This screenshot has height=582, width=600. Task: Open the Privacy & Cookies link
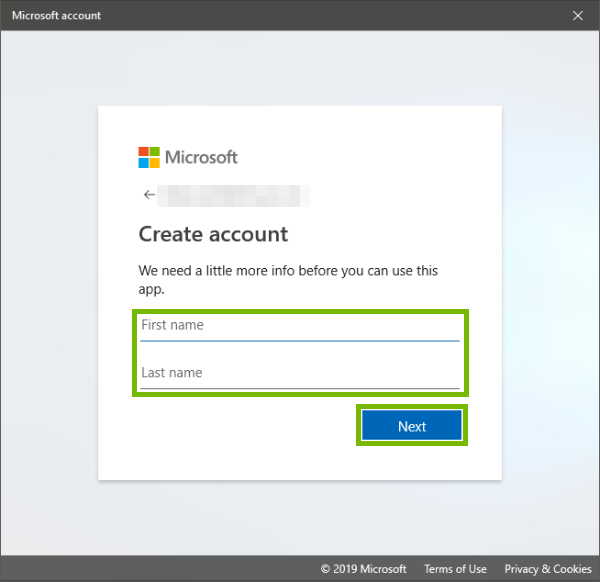(x=548, y=569)
